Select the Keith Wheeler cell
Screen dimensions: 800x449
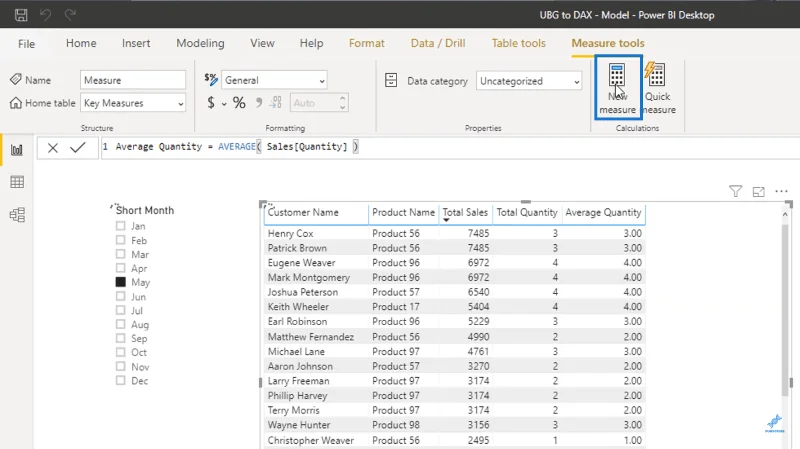298,307
